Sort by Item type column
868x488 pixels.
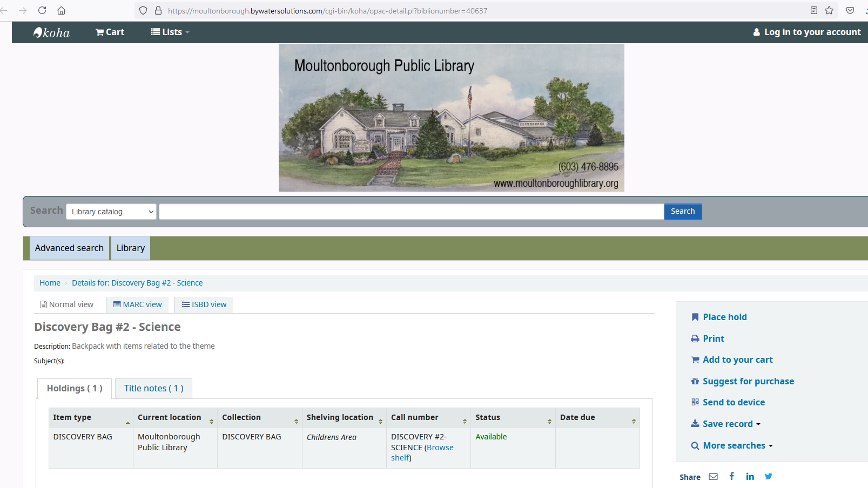[x=91, y=417]
